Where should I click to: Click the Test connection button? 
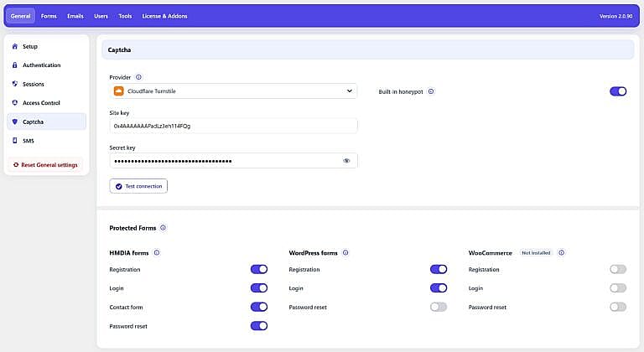coord(138,186)
